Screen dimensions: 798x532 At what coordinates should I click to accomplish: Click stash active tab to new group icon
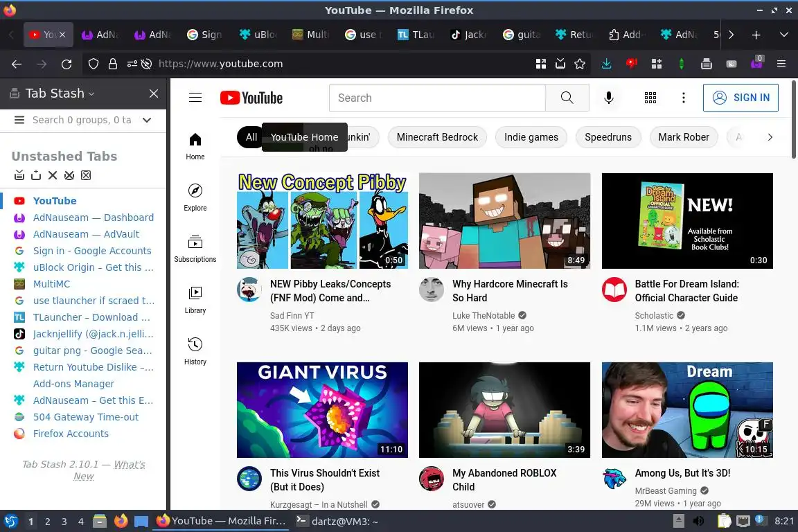[36, 175]
